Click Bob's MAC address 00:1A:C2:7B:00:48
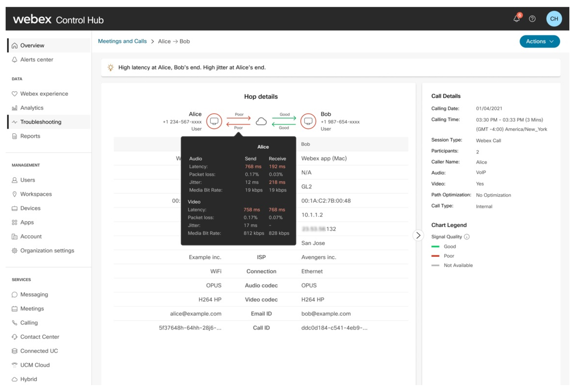This screenshot has width=575, height=392. tap(326, 201)
